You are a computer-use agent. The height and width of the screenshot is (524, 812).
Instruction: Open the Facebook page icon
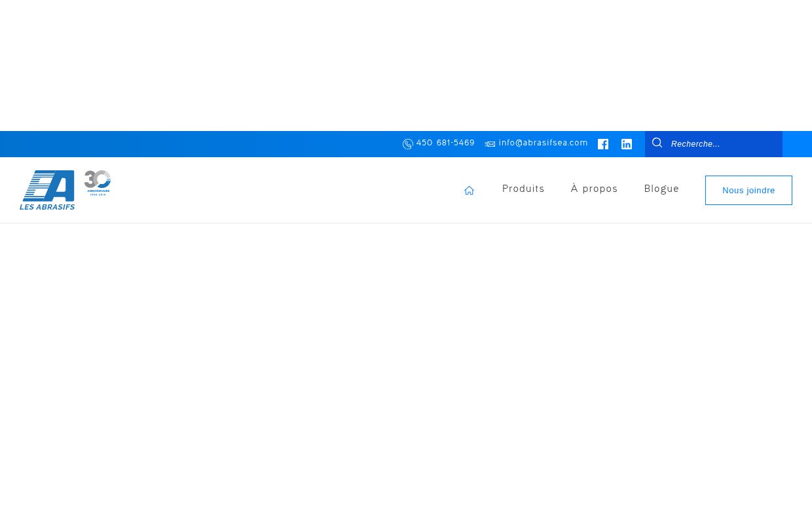click(603, 144)
